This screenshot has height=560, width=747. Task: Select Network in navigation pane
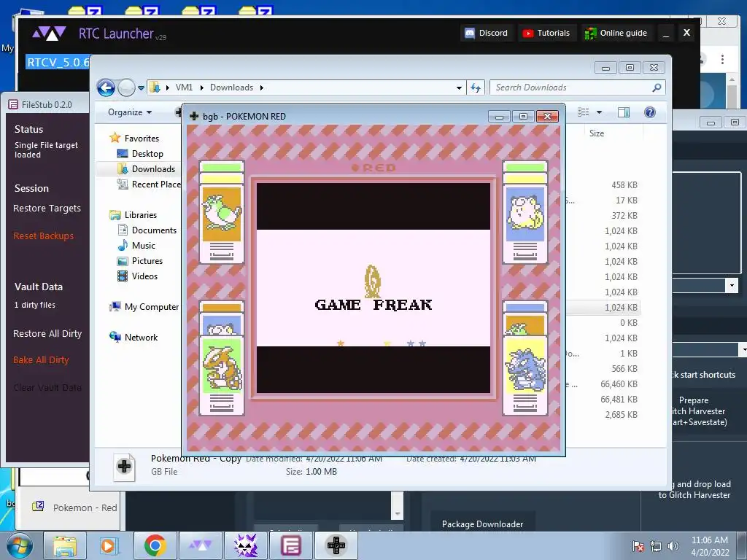click(133, 338)
